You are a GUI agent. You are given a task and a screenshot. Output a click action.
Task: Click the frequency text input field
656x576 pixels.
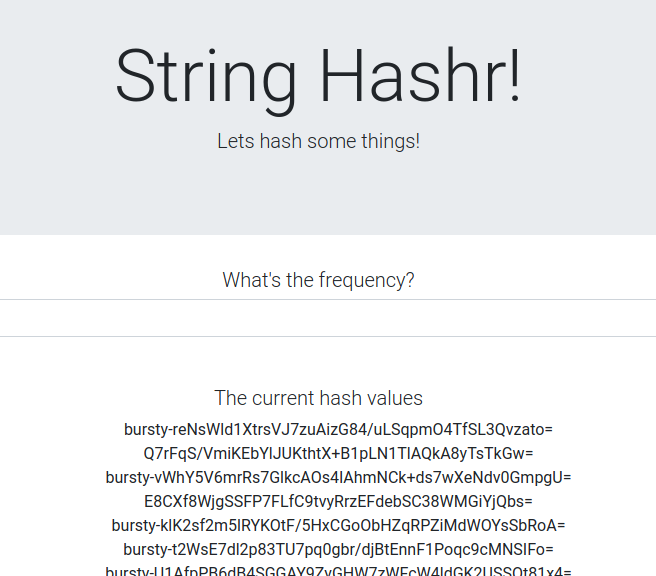click(328, 318)
